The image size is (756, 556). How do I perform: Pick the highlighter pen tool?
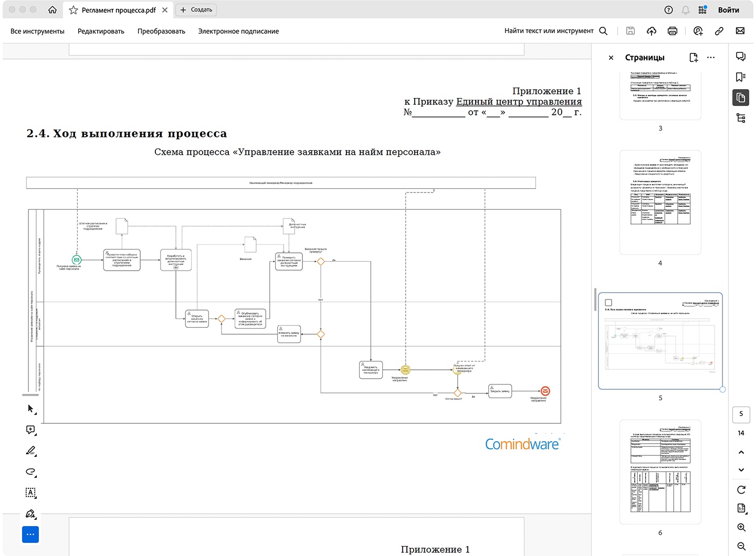30,451
